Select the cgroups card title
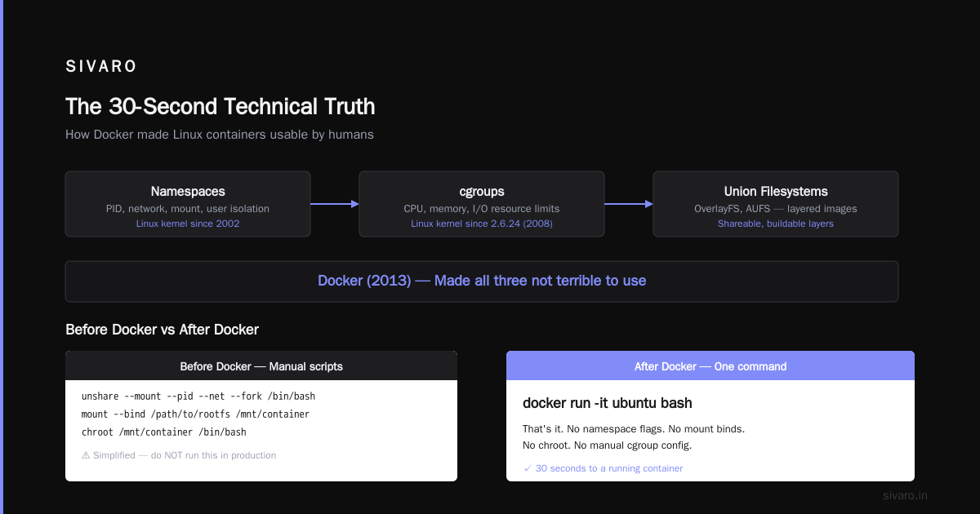This screenshot has height=514, width=980. tap(482, 192)
